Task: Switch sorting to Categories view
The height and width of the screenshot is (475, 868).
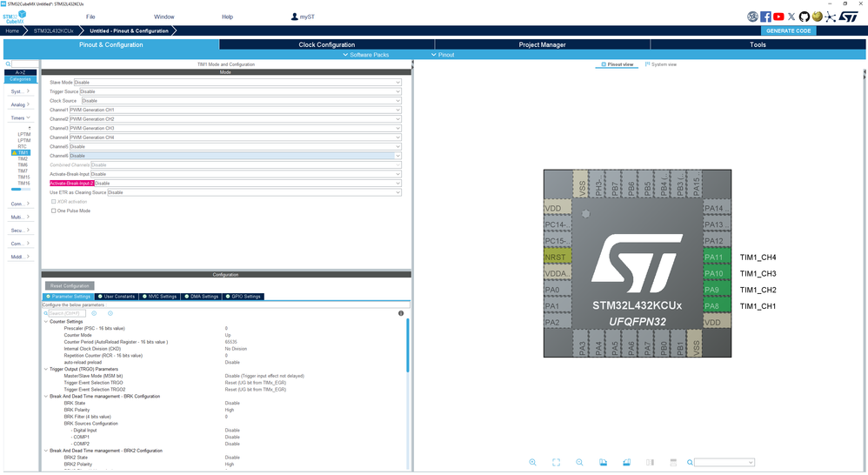Action: [x=21, y=79]
